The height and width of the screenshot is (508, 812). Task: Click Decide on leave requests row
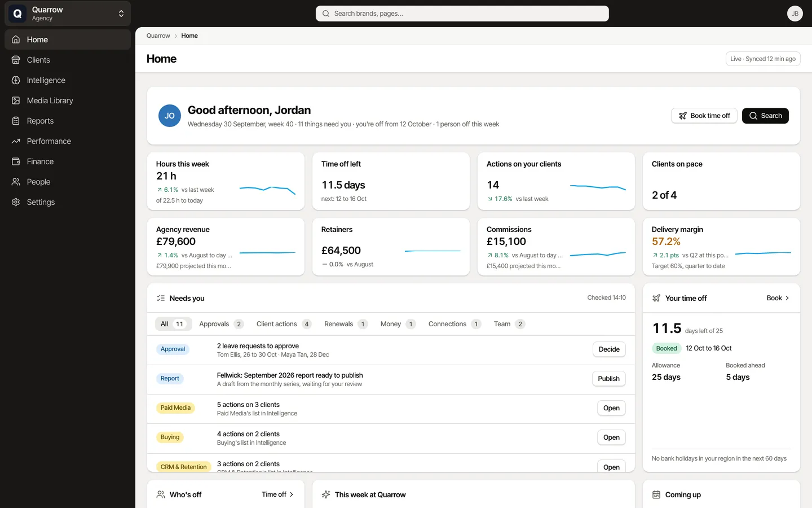(609, 349)
